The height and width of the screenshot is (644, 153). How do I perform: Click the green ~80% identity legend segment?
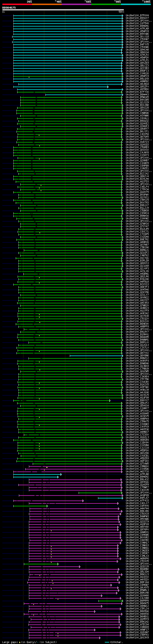(x=106, y=4)
